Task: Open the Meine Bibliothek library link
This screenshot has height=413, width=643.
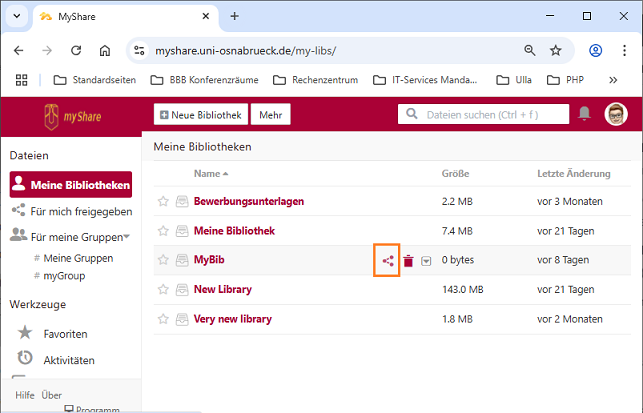Action: point(233,231)
